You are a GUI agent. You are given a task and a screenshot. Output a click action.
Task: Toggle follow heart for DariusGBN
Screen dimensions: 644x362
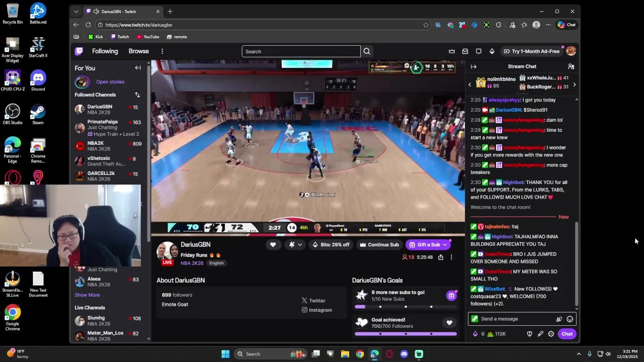point(273,245)
